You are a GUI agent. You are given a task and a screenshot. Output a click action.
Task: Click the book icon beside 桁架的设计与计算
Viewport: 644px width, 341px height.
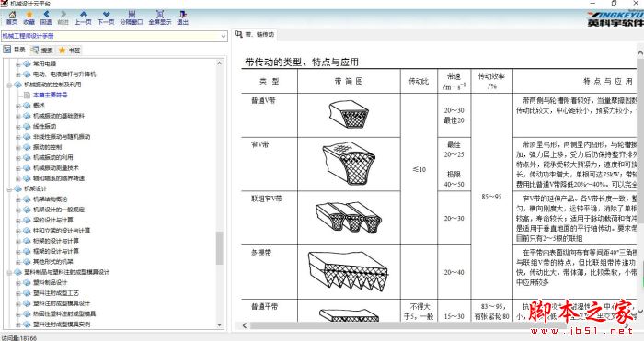(27, 241)
